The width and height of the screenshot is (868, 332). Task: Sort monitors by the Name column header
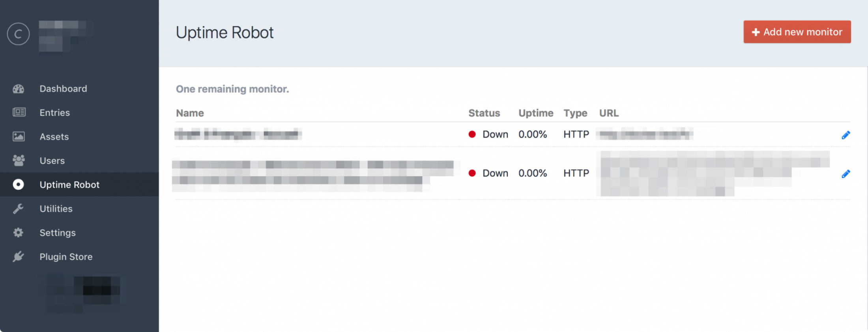[190, 113]
